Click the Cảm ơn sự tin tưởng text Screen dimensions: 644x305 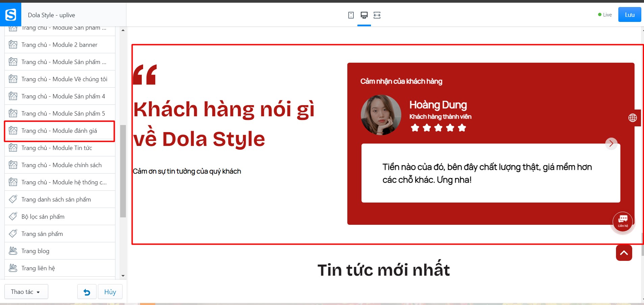click(x=187, y=171)
